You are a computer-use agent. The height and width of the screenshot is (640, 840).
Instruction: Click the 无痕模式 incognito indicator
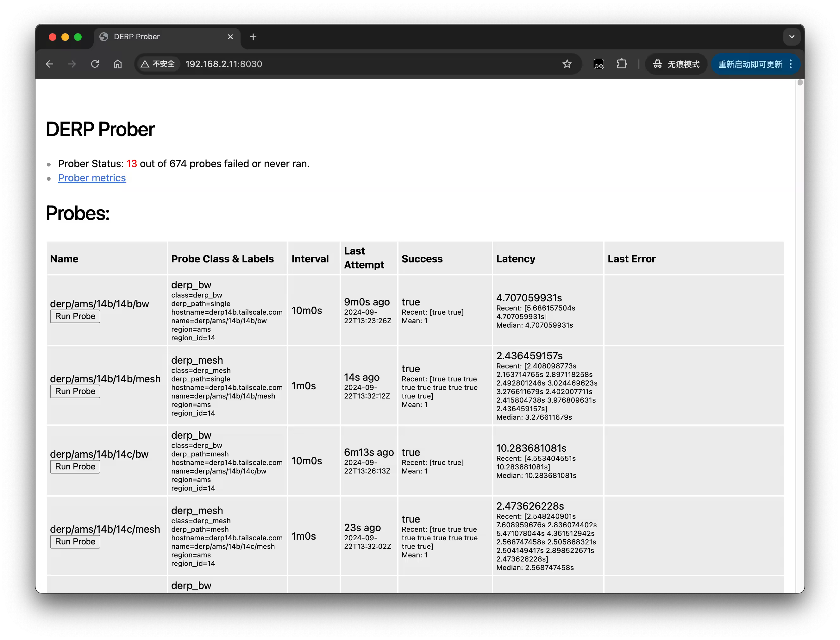click(x=676, y=64)
